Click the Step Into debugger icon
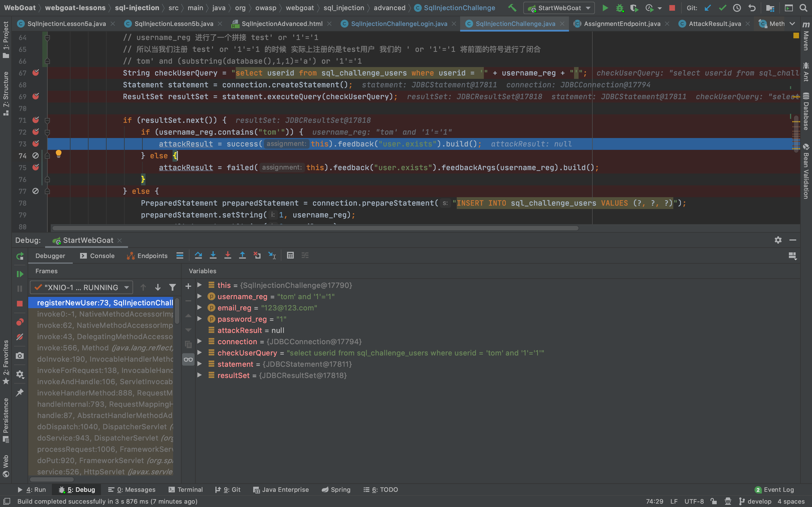Screen dimensions: 812x507 (x=213, y=255)
